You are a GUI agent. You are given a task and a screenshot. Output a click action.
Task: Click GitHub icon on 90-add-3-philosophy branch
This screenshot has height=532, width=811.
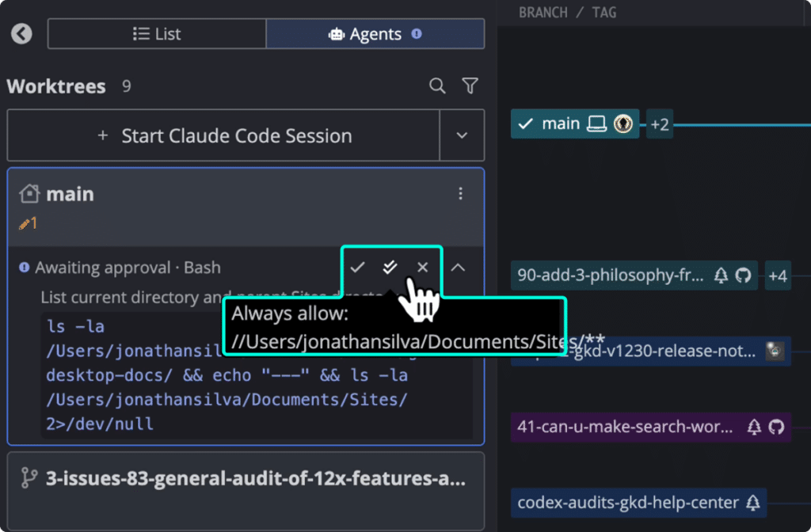[743, 275]
